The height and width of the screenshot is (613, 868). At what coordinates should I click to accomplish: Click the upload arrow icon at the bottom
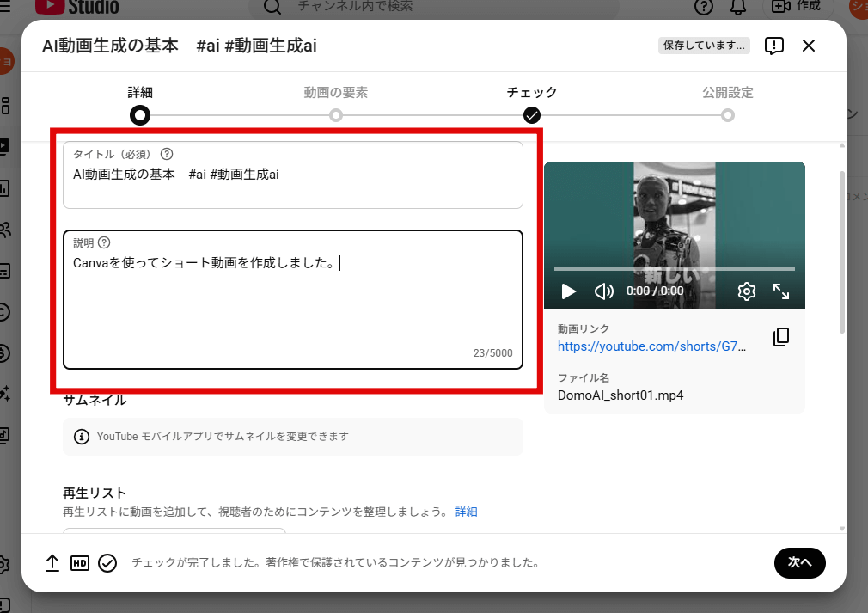(52, 563)
